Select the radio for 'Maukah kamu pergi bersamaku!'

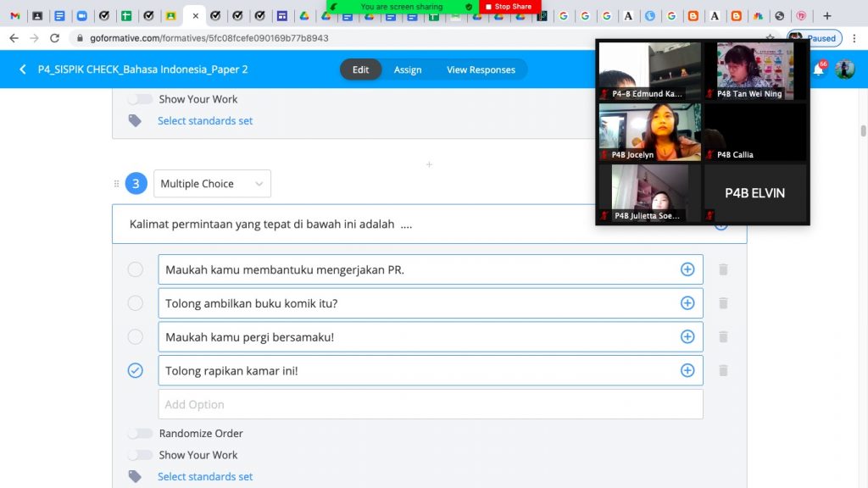136,337
